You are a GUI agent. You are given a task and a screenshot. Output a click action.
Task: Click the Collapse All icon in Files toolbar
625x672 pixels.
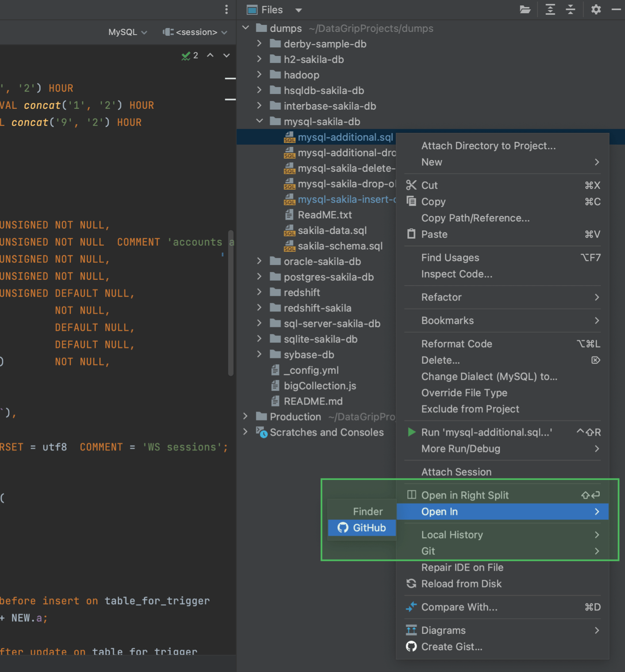[x=571, y=9]
